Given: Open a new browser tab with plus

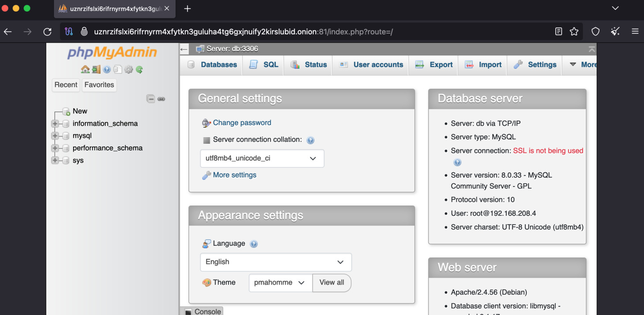Looking at the screenshot, I should coord(187,9).
